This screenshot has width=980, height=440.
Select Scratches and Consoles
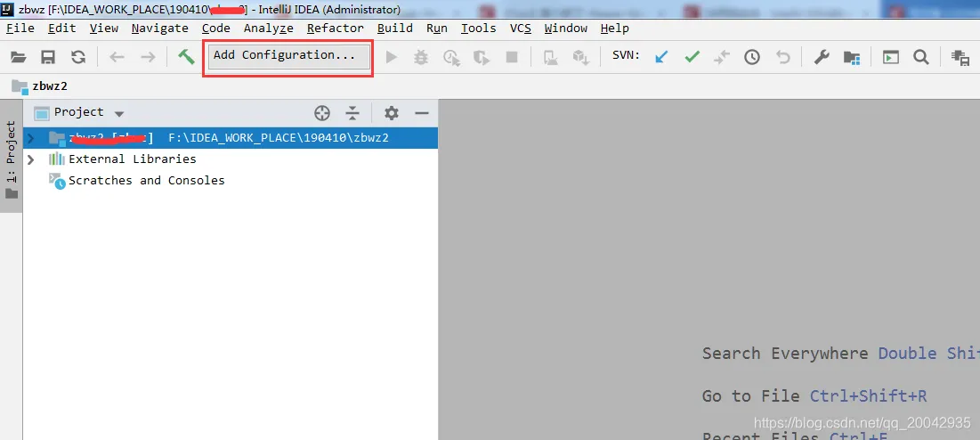point(146,180)
